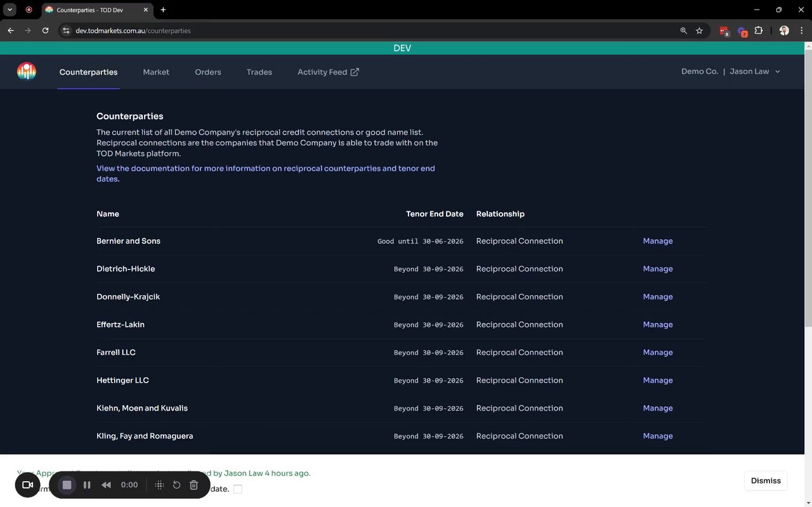Screen dimensions: 812x507
Task: Click 'Effertz-Lakin' name text
Action: (121, 325)
